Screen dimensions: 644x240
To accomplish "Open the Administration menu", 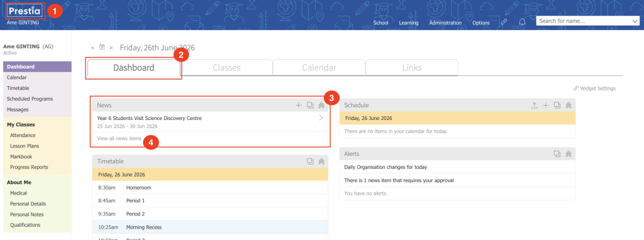I will [x=445, y=23].
